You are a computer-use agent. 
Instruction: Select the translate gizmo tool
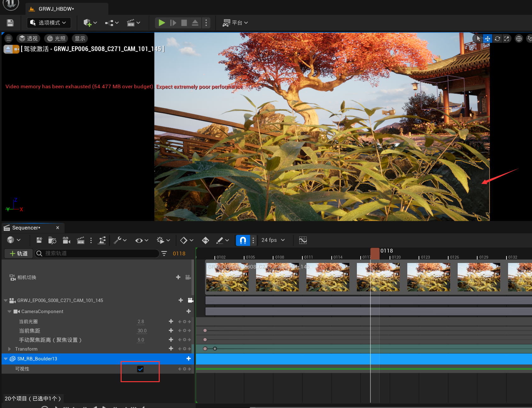tap(487, 38)
